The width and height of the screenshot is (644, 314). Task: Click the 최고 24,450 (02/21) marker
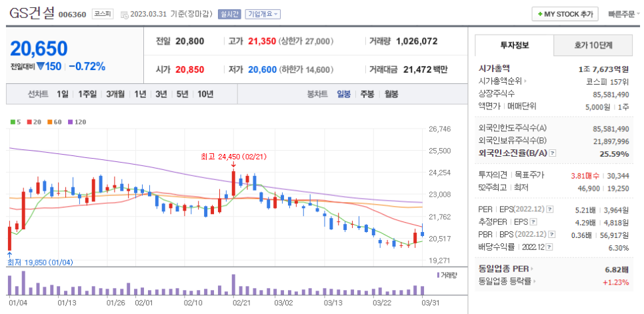(x=234, y=157)
